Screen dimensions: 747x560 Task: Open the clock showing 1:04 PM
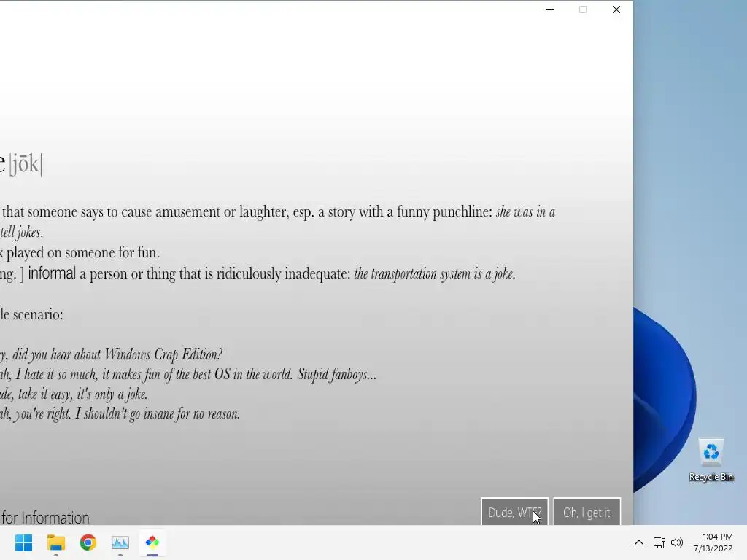718,537
